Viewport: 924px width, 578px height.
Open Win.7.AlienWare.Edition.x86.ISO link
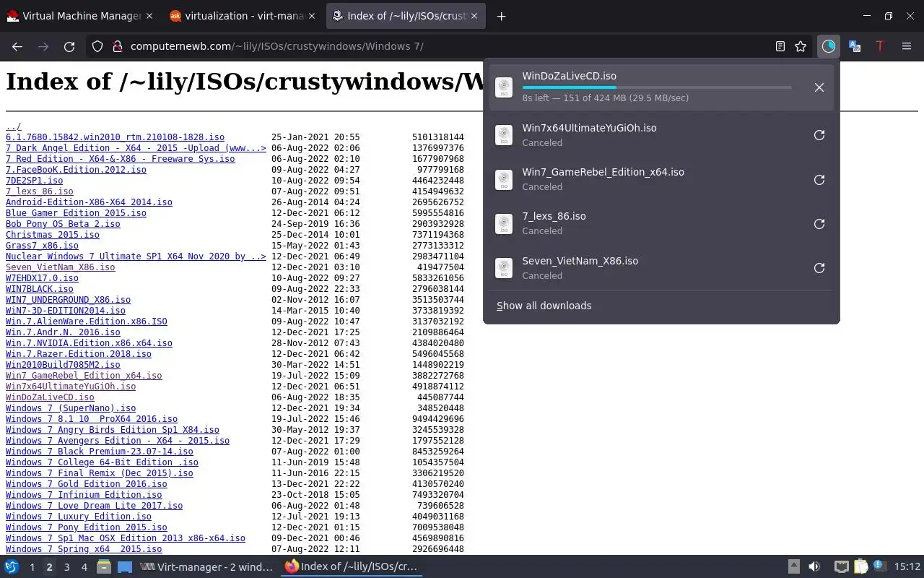coord(87,322)
